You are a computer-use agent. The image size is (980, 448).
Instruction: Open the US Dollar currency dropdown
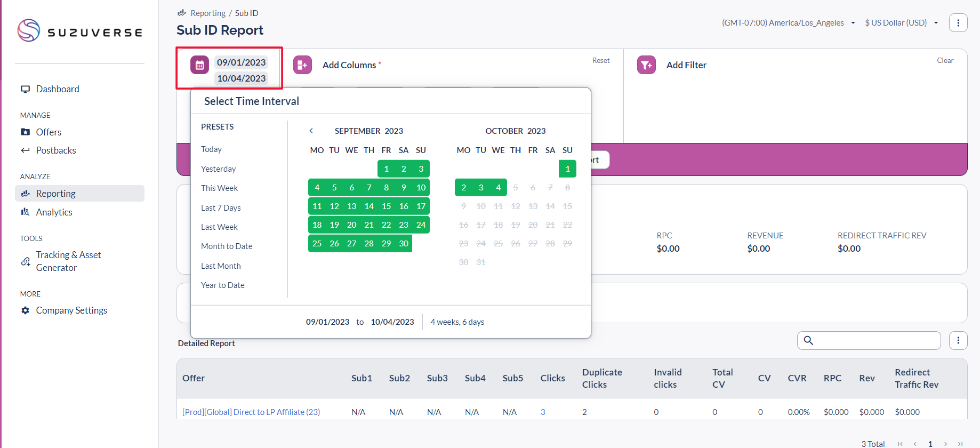pyautogui.click(x=901, y=23)
